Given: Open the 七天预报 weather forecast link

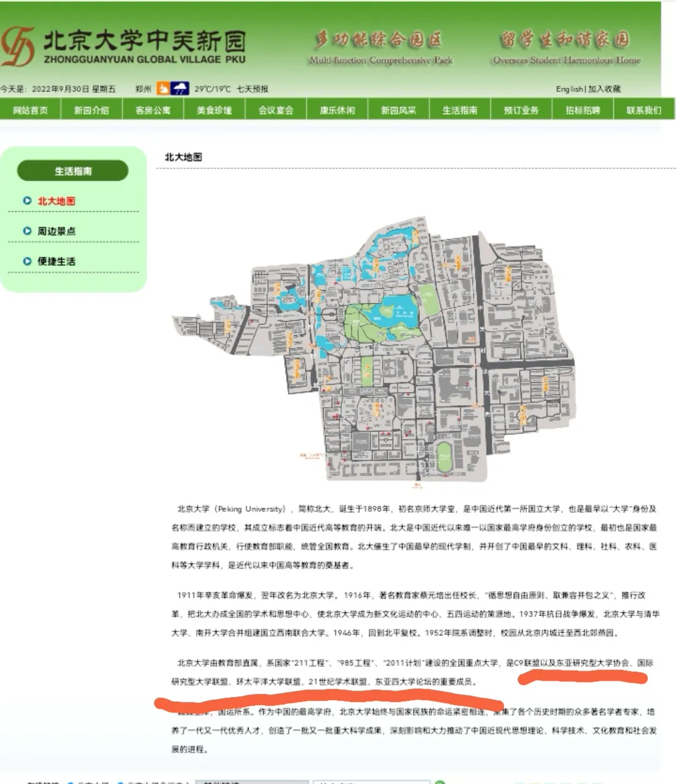Looking at the screenshot, I should [x=252, y=89].
